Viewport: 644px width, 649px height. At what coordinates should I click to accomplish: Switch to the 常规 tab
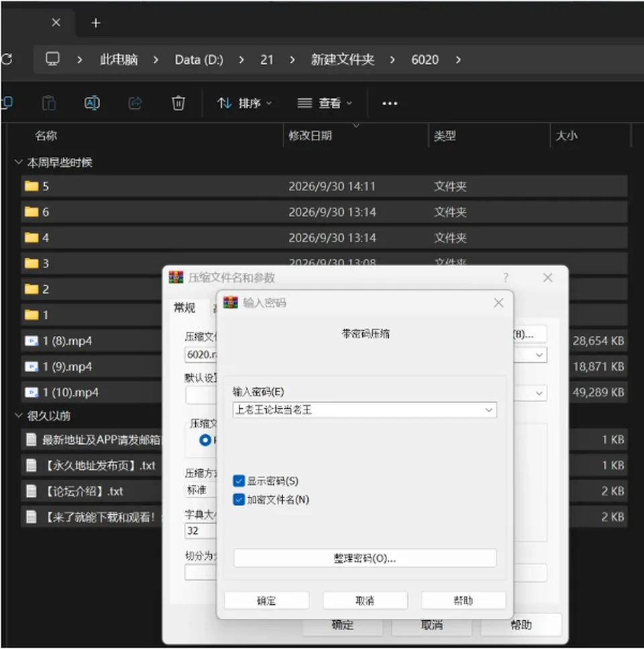(x=184, y=308)
